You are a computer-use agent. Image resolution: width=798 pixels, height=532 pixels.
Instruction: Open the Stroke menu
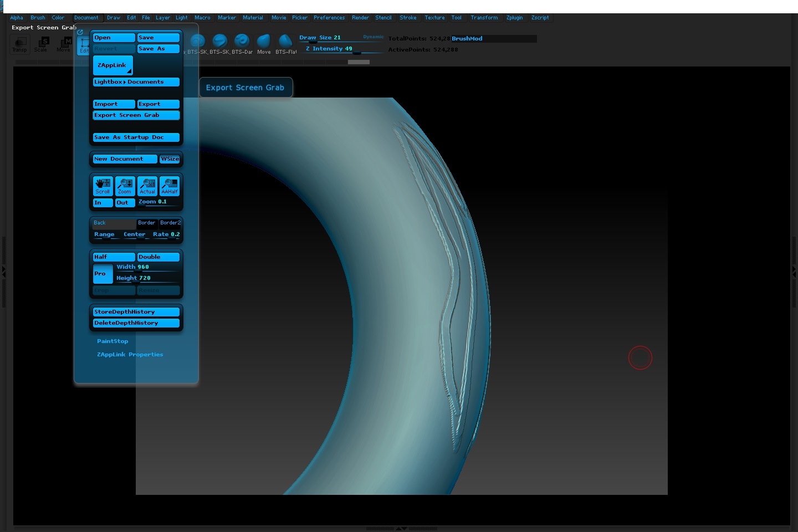pos(408,18)
